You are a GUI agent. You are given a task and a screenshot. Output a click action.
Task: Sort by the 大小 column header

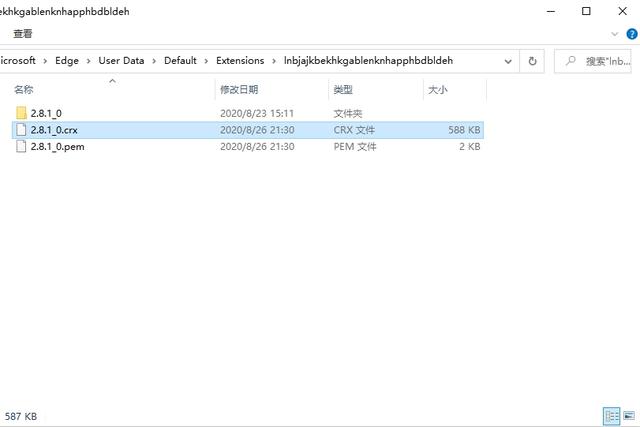click(438, 89)
